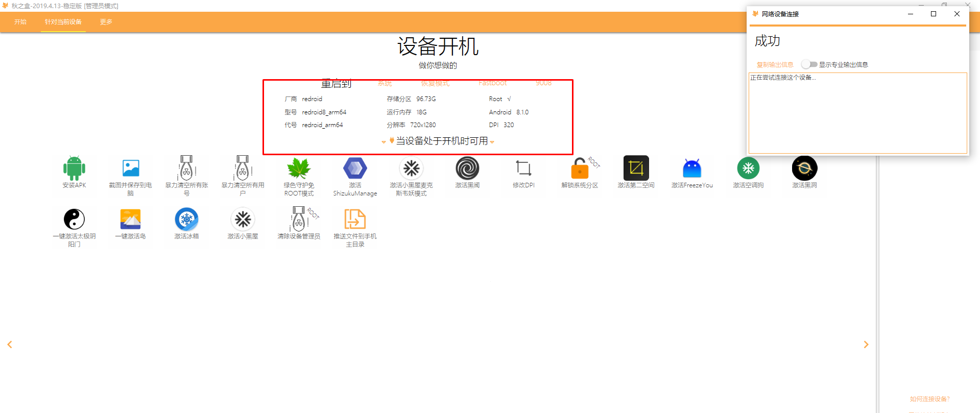Expand arrow left of 当设备处于开机时可用
Image resolution: width=980 pixels, height=413 pixels.
point(384,142)
